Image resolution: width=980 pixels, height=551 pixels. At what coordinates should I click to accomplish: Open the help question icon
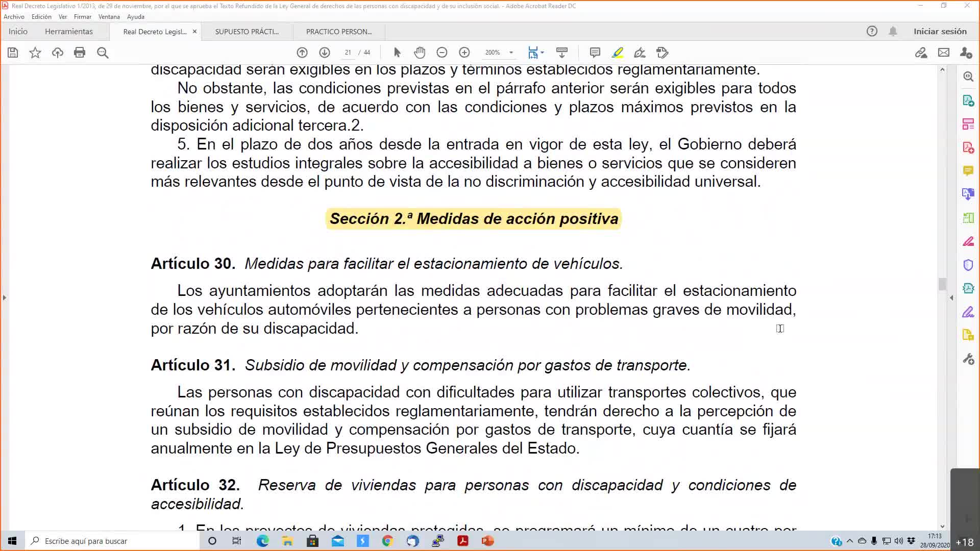point(872,31)
